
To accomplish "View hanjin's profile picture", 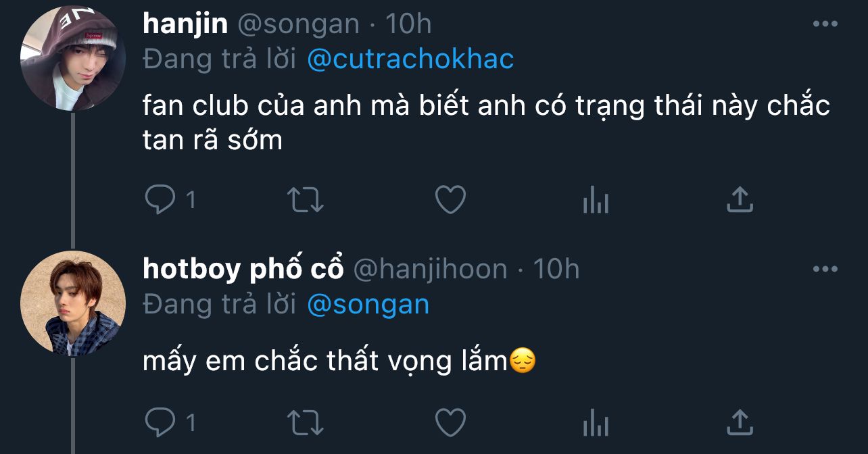I will (73, 58).
